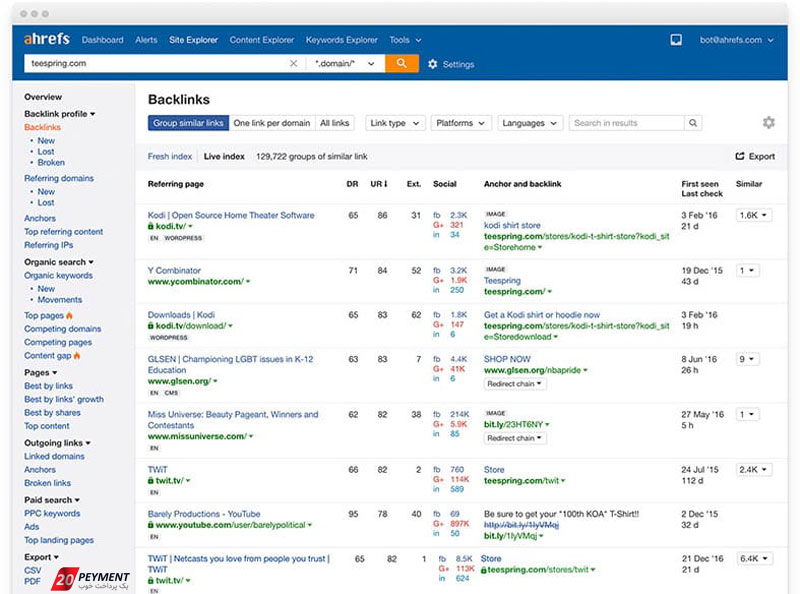Screen dimensions: 800x594
Task: Expand the Redirect chain under www.glsen.org/nbapride
Action: tap(514, 384)
